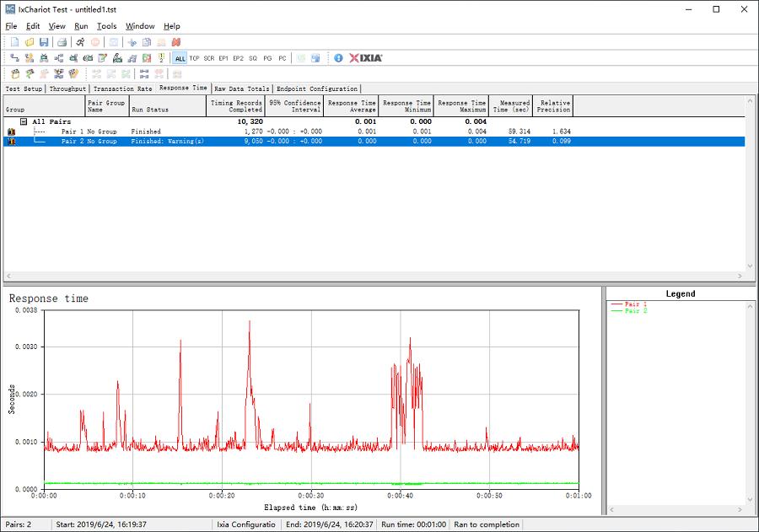Print results via the printer icon

[62, 42]
